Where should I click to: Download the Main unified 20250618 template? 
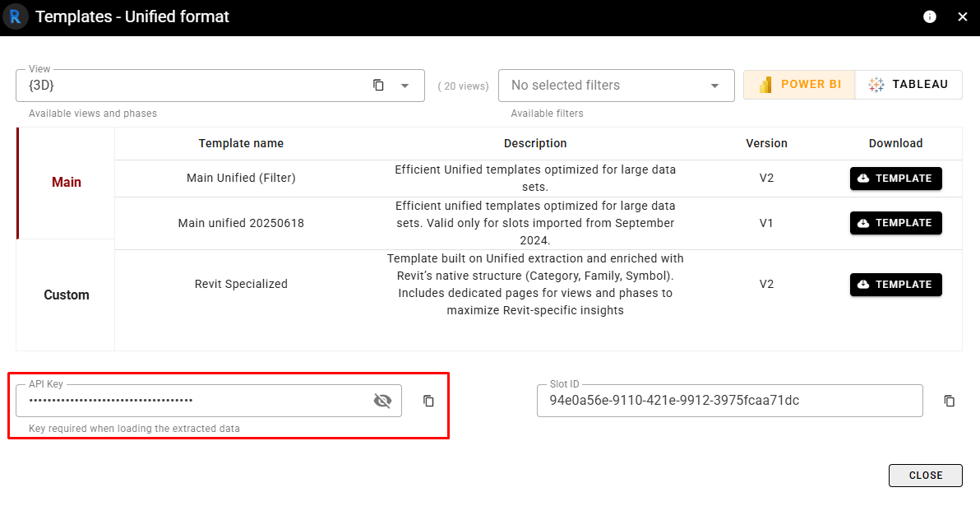pos(895,223)
